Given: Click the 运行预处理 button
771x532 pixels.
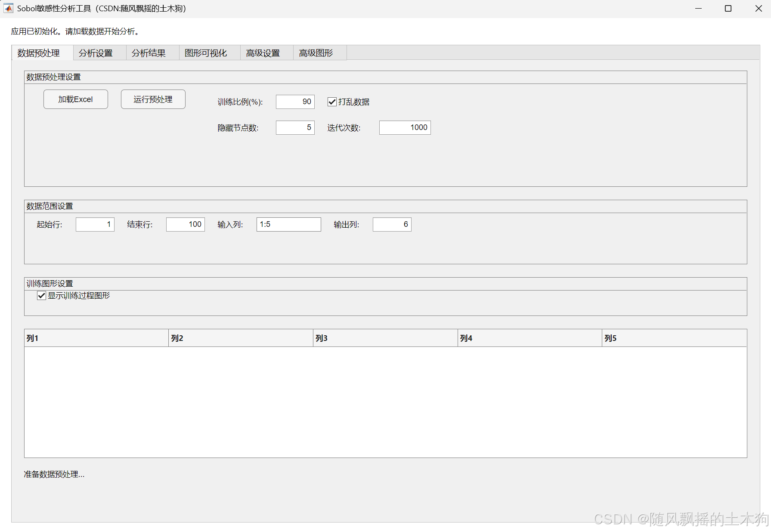Looking at the screenshot, I should click(x=153, y=99).
